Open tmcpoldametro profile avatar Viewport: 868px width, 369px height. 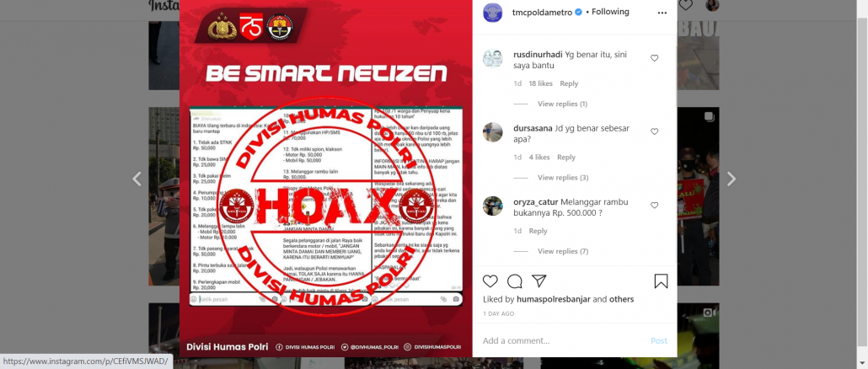(x=493, y=12)
